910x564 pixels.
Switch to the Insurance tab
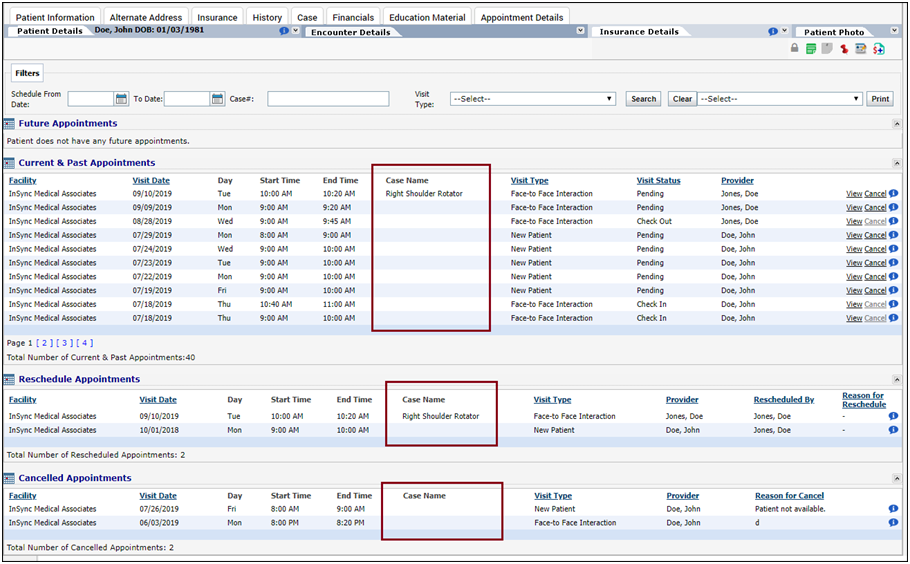click(217, 17)
